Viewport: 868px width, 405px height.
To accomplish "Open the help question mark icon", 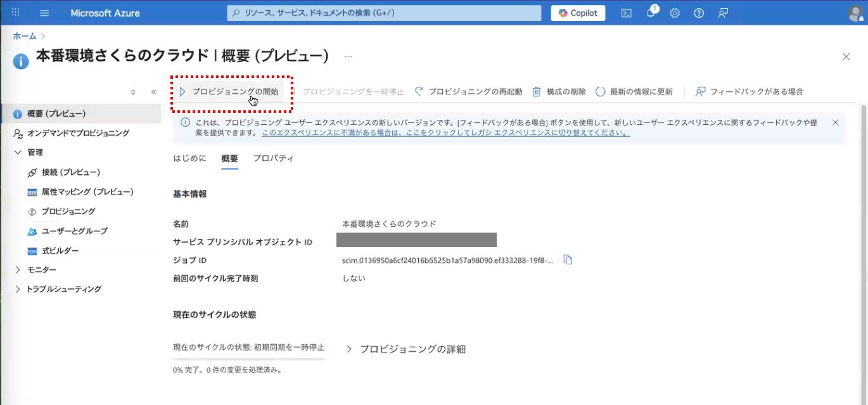I will (699, 13).
